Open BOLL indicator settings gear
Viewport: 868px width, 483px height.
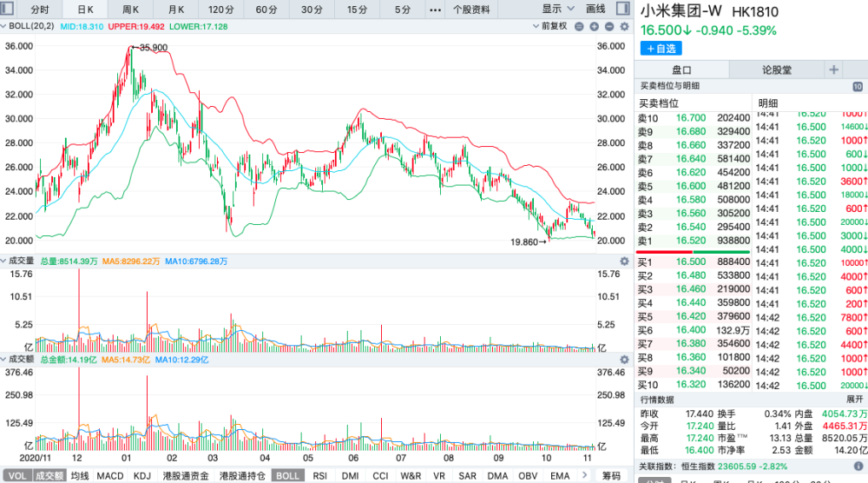coord(624,27)
